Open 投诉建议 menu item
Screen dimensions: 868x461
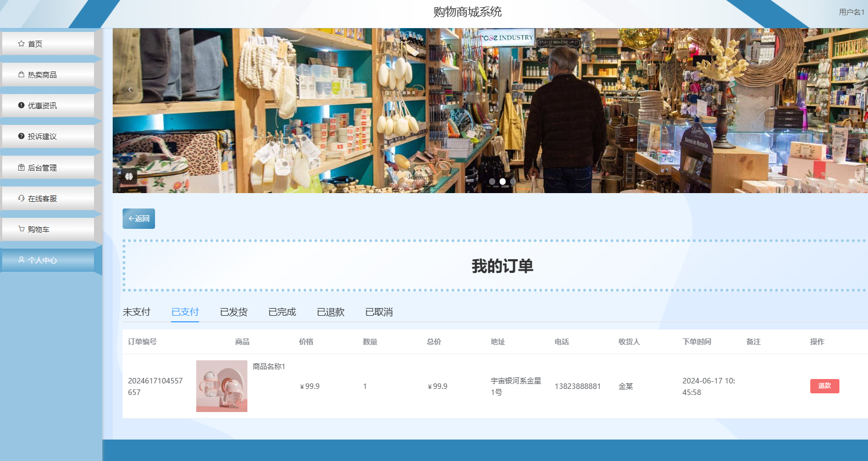pos(48,136)
